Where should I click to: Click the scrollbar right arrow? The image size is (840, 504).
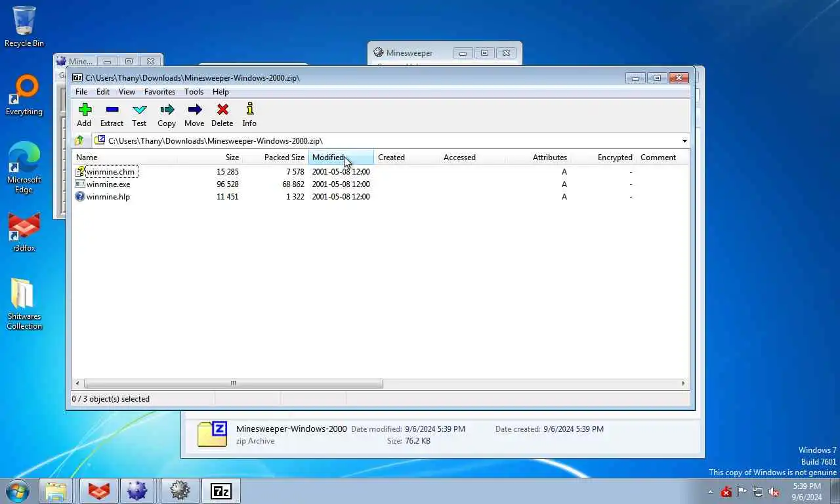683,383
